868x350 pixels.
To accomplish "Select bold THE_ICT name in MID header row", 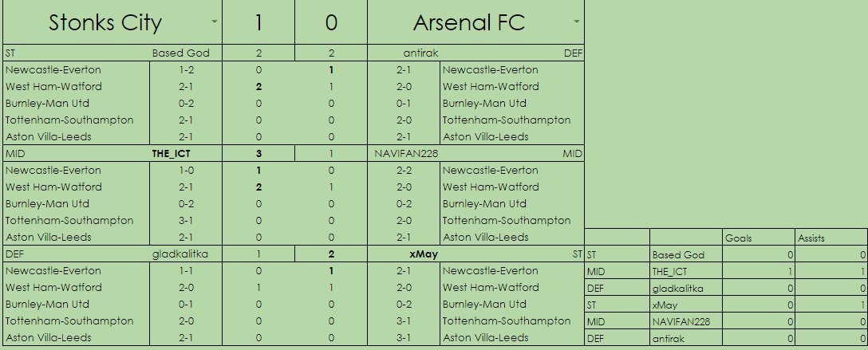I will point(172,153).
